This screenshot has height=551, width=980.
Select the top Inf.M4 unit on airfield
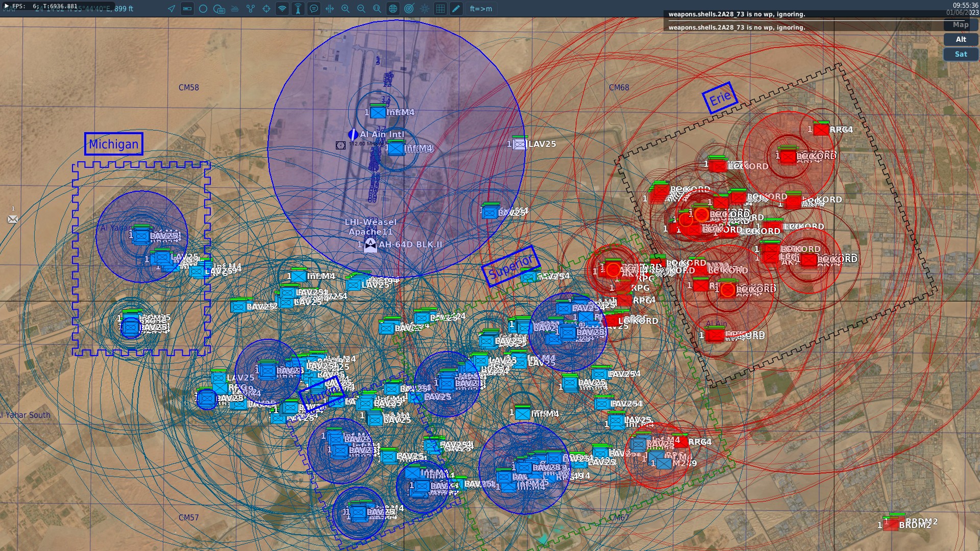tap(378, 112)
